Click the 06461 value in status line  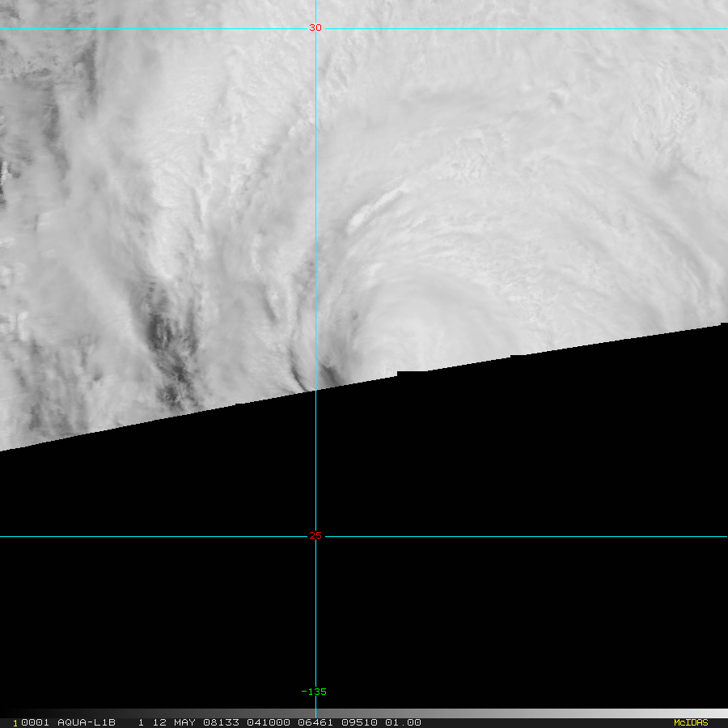click(315, 722)
